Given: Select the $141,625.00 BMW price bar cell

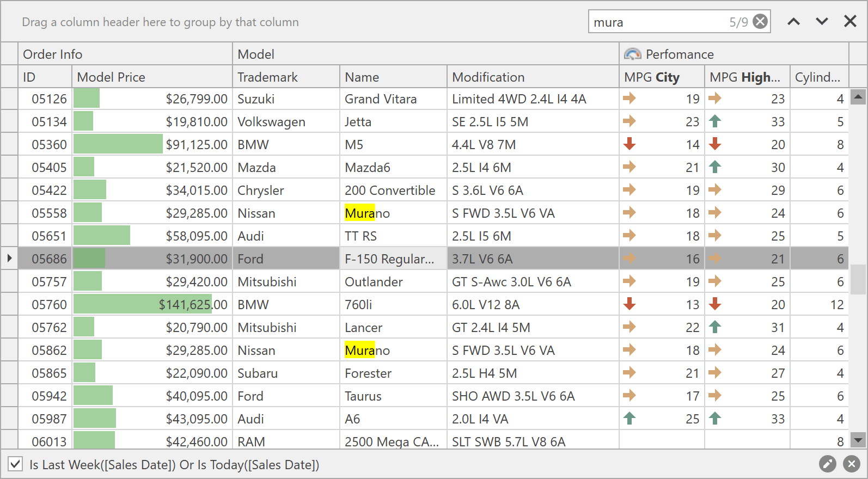Looking at the screenshot, I should 152,305.
